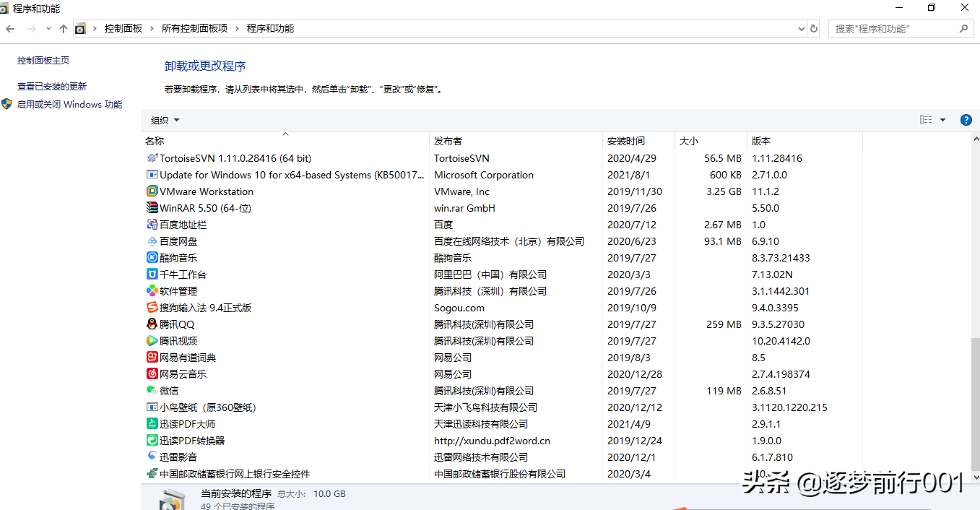Viewport: 980px width, 510px height.
Task: Select the TortoiseSVN program icon
Action: tap(152, 158)
